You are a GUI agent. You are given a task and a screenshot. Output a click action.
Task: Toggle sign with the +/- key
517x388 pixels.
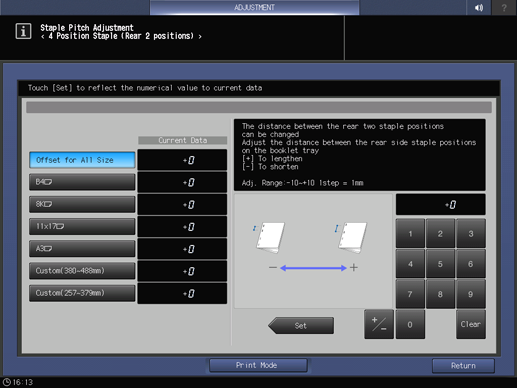click(x=379, y=324)
